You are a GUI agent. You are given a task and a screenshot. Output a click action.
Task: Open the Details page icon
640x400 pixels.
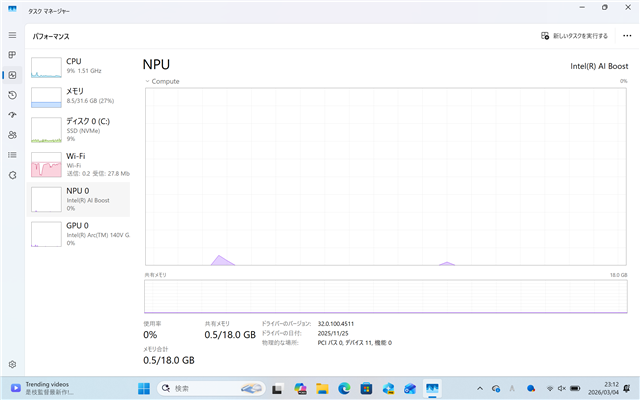[12, 155]
